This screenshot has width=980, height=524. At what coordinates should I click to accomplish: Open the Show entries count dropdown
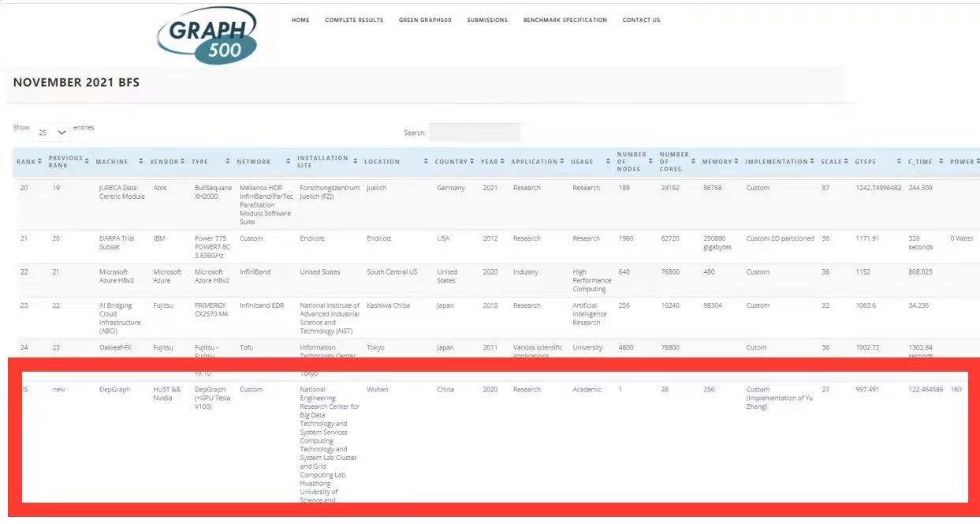52,133
